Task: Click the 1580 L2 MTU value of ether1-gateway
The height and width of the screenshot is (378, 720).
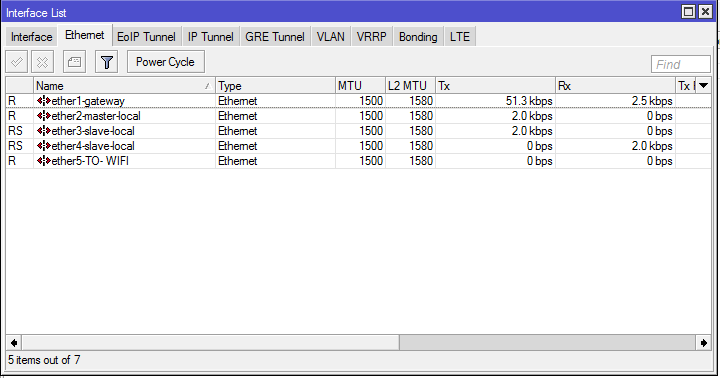Action: coord(421,101)
